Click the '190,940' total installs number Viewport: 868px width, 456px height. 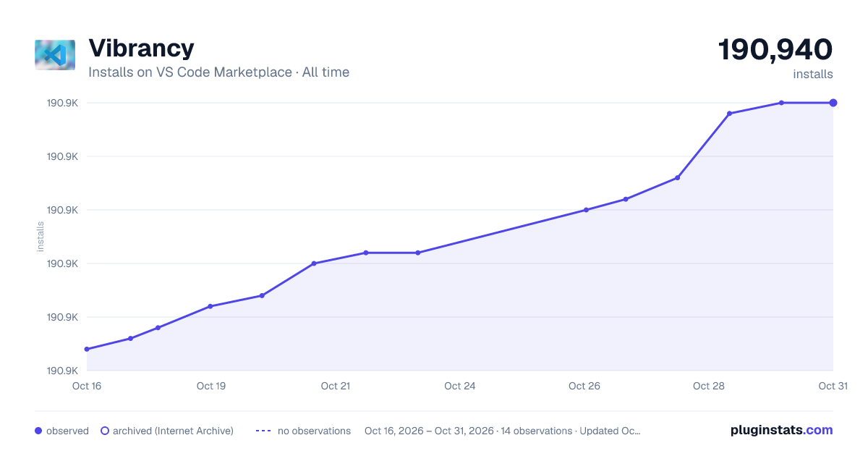coord(775,49)
